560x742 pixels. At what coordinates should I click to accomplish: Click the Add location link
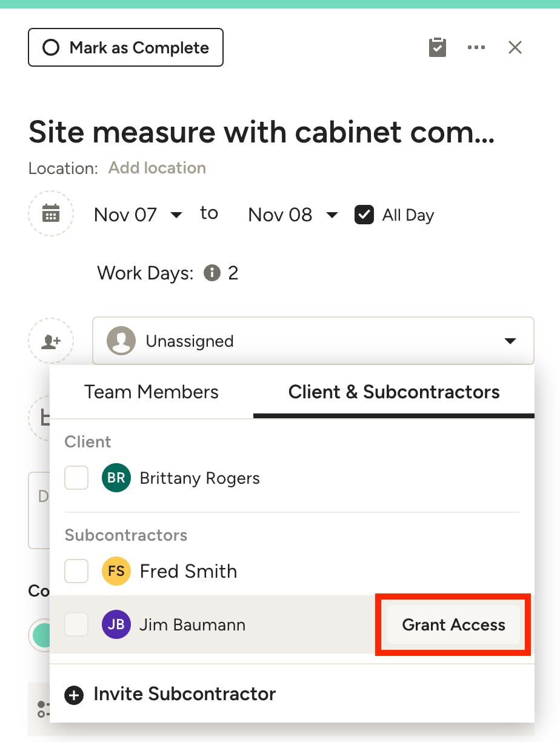[x=157, y=168]
